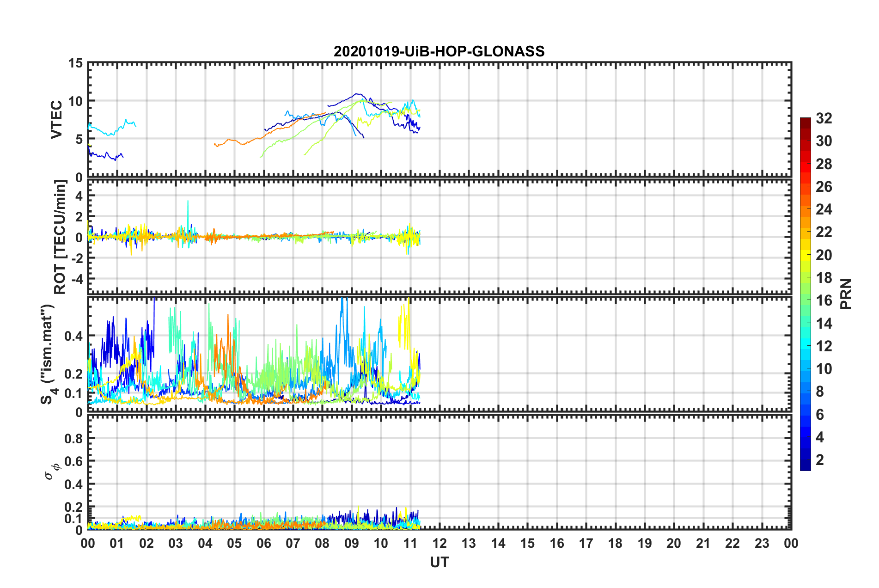The width and height of the screenshot is (879, 588).
Task: Click the ROT [TECU/min] axis label
Action: 60,237
